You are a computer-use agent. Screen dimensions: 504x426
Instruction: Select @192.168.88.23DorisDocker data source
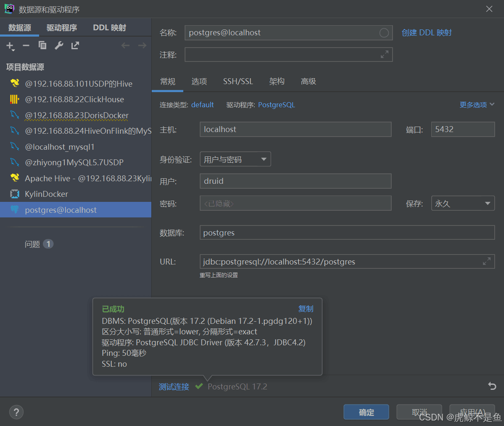(x=76, y=115)
